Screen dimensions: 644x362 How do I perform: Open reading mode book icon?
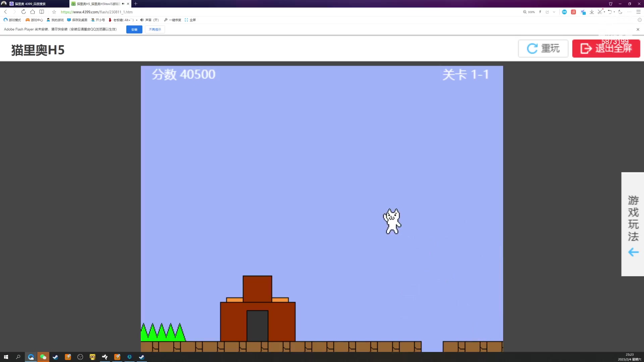coord(42,12)
